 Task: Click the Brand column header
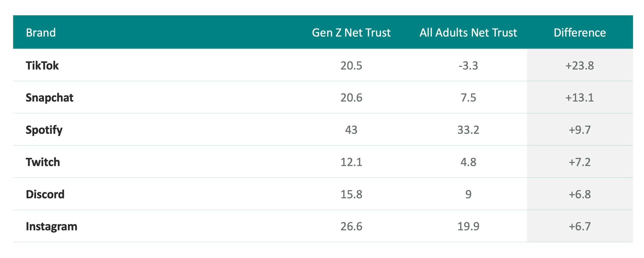tap(41, 33)
